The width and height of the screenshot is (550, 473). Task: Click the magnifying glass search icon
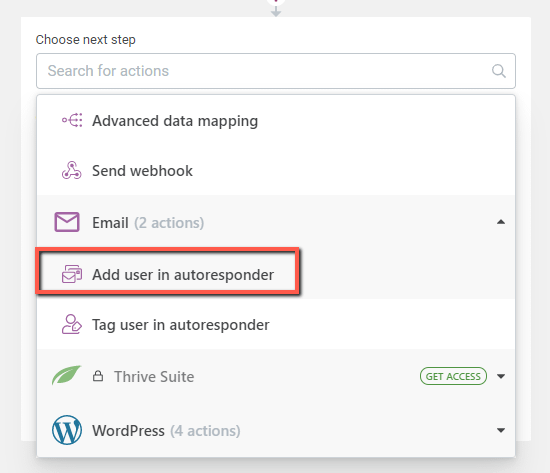[x=498, y=71]
